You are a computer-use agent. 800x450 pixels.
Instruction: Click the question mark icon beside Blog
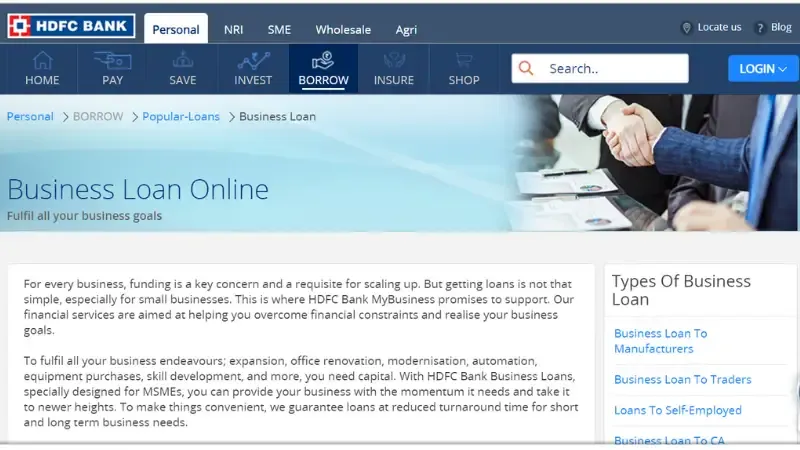(760, 28)
